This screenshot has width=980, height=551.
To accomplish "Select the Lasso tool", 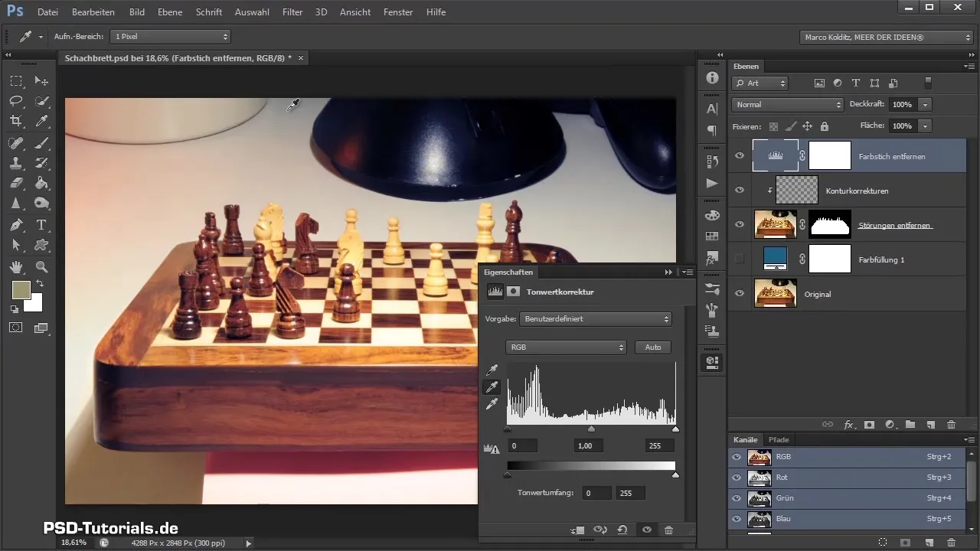I will (16, 101).
